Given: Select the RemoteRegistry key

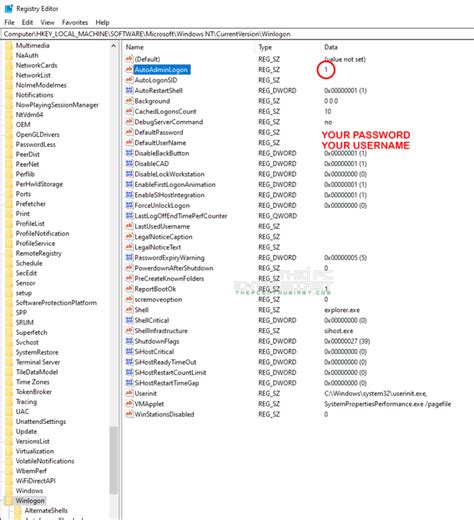Looking at the screenshot, I should (x=39, y=253).
